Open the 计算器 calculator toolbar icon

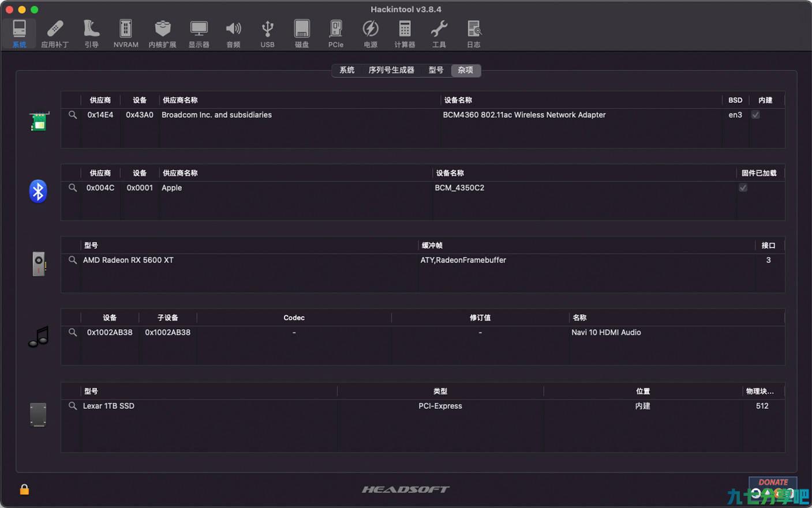[405, 33]
